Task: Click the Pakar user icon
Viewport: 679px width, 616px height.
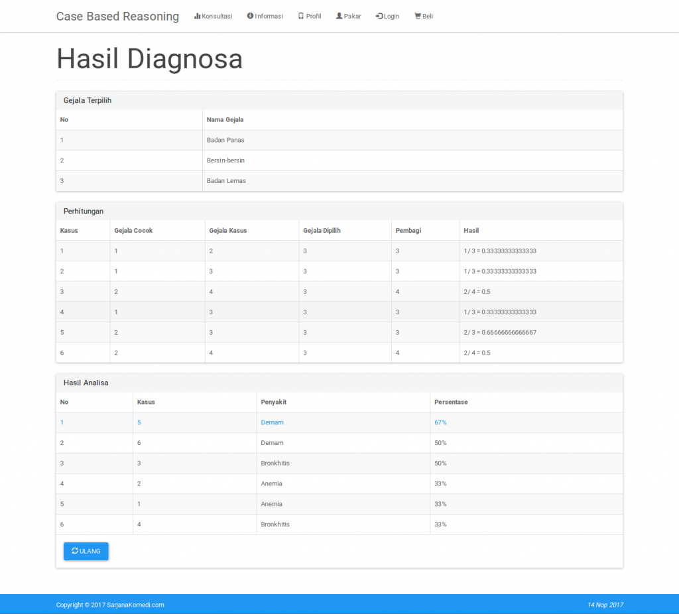Action: 339,16
